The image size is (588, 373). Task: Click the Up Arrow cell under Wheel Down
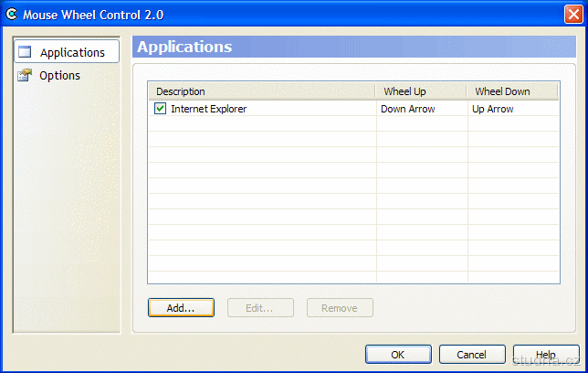493,109
